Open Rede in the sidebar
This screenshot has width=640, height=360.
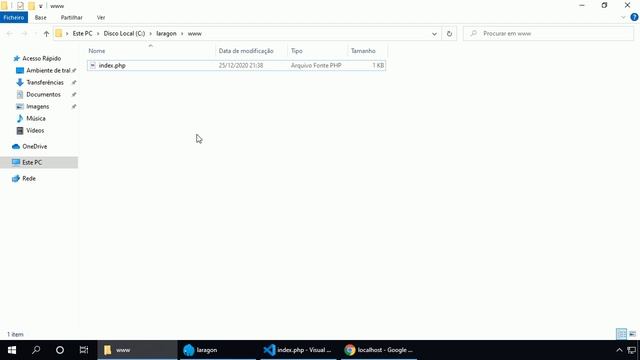(x=29, y=178)
